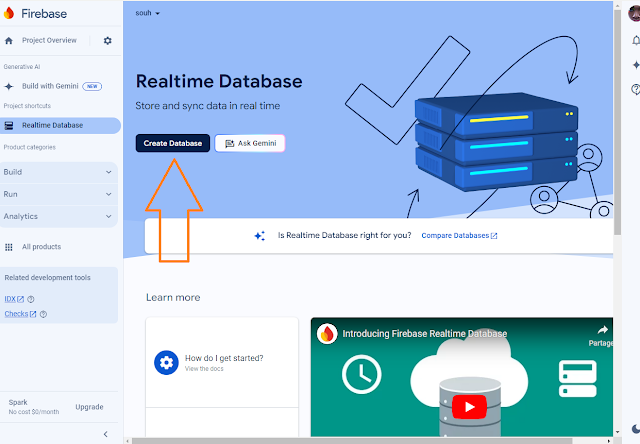Click the Upgrade plan button

tap(89, 407)
